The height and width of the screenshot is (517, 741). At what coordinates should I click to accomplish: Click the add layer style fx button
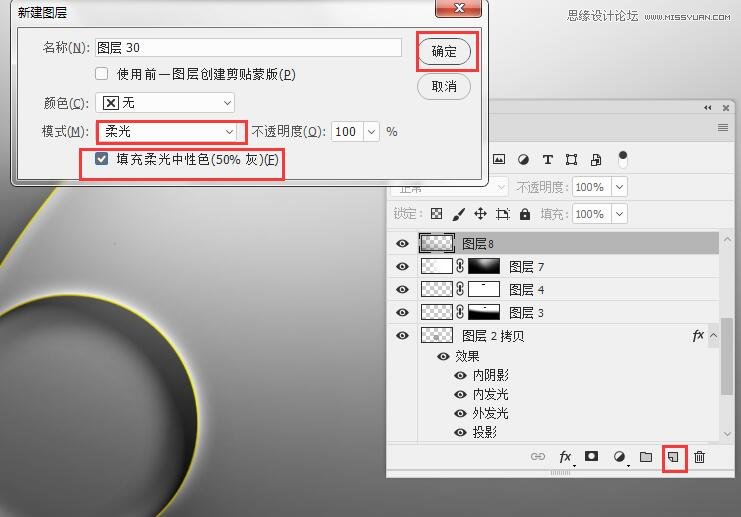tap(565, 457)
